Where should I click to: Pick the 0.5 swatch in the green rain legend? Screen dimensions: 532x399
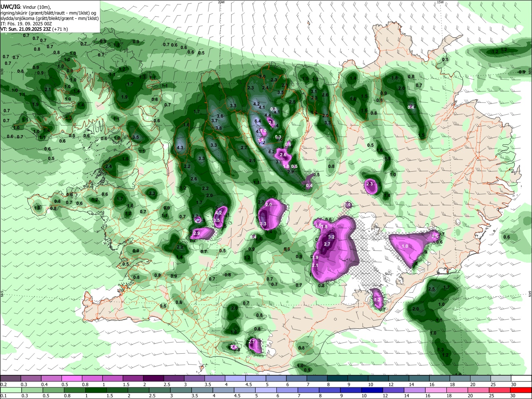(x=53, y=390)
